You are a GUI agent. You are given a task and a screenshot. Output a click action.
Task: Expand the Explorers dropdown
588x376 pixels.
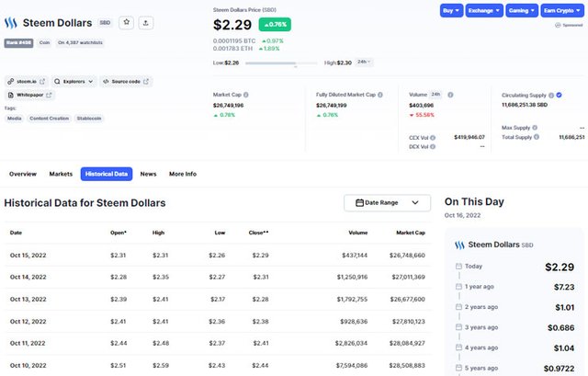tap(73, 82)
